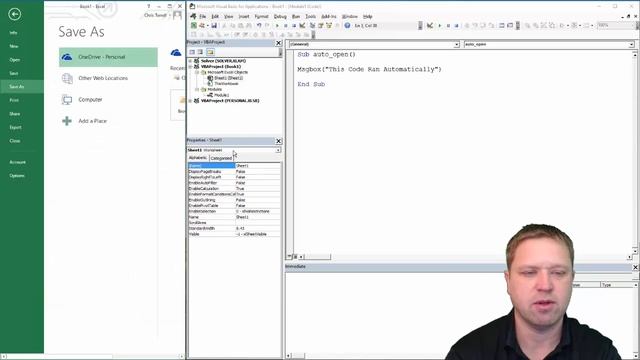This screenshot has width=640, height=360.
Task: Expand the Solver (SOLVER.XLAM) project node
Action: 190,61
